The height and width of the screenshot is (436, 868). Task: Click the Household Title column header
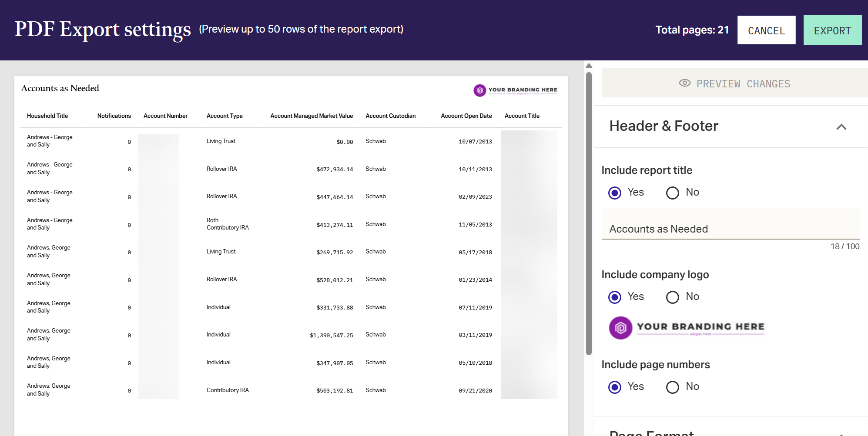(x=47, y=116)
